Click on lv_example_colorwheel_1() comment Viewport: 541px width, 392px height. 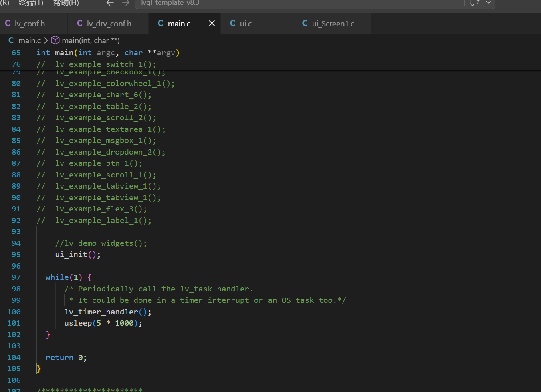click(115, 84)
